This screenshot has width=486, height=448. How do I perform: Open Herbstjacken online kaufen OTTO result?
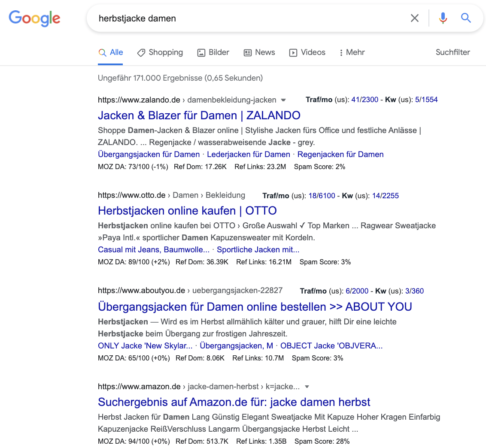(187, 211)
